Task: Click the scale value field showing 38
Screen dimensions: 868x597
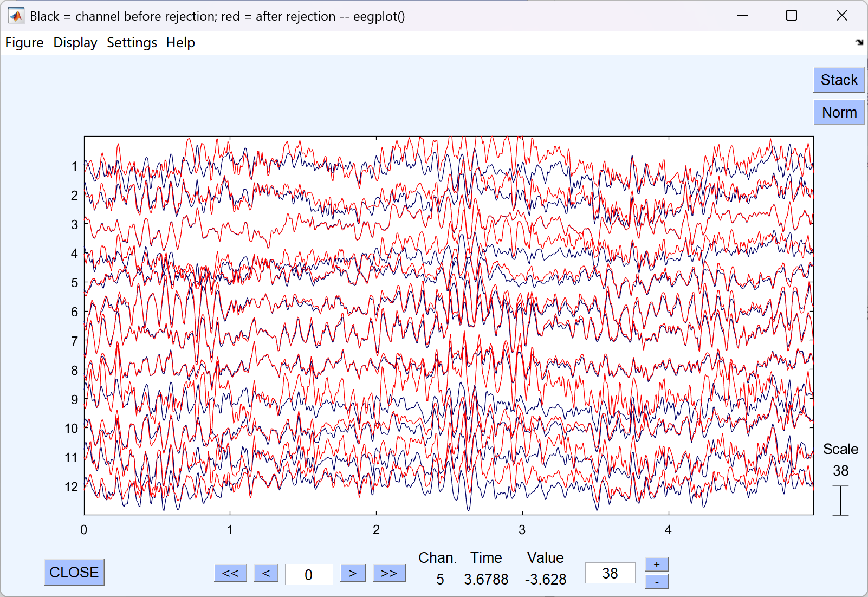Action: point(610,573)
